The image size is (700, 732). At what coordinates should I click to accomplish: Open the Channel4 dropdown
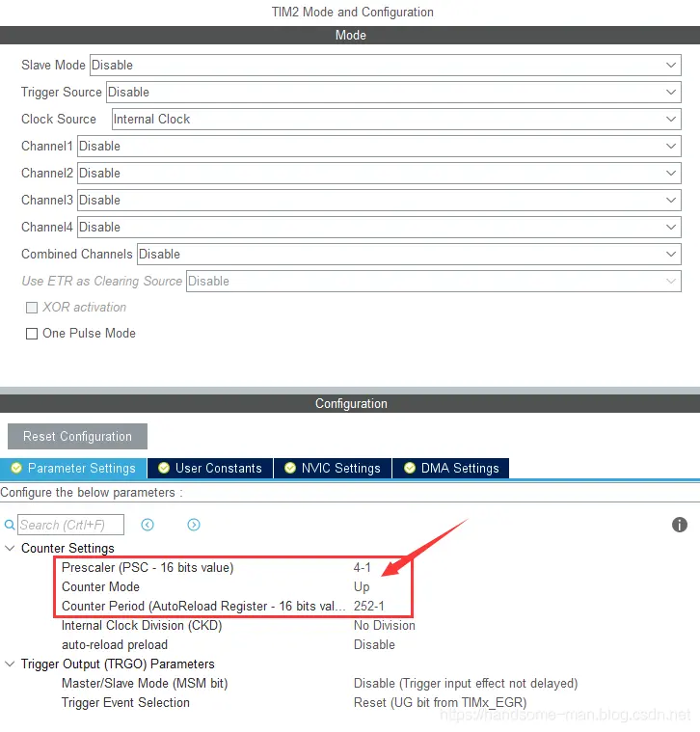click(x=379, y=228)
